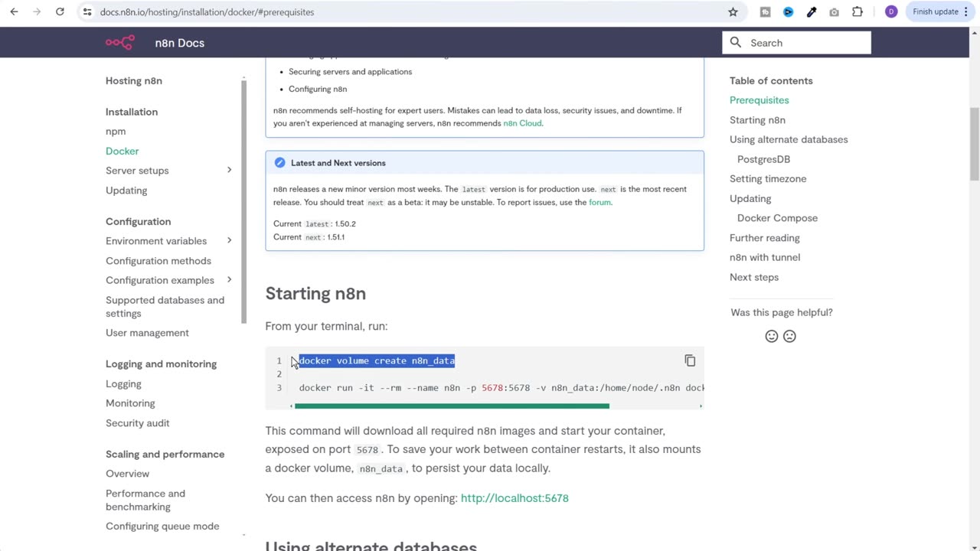Bookmark this page with the star icon
This screenshot has width=980, height=551.
tap(733, 11)
